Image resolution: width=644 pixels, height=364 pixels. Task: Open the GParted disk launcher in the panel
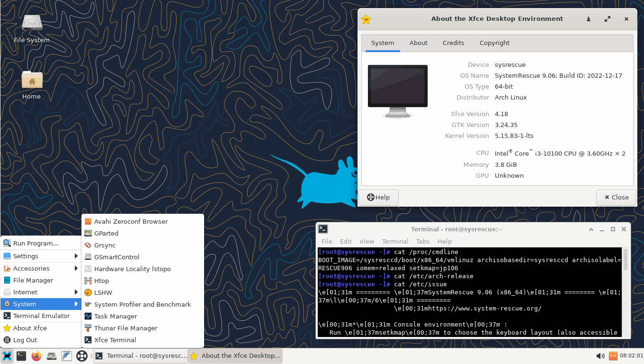(x=52, y=355)
